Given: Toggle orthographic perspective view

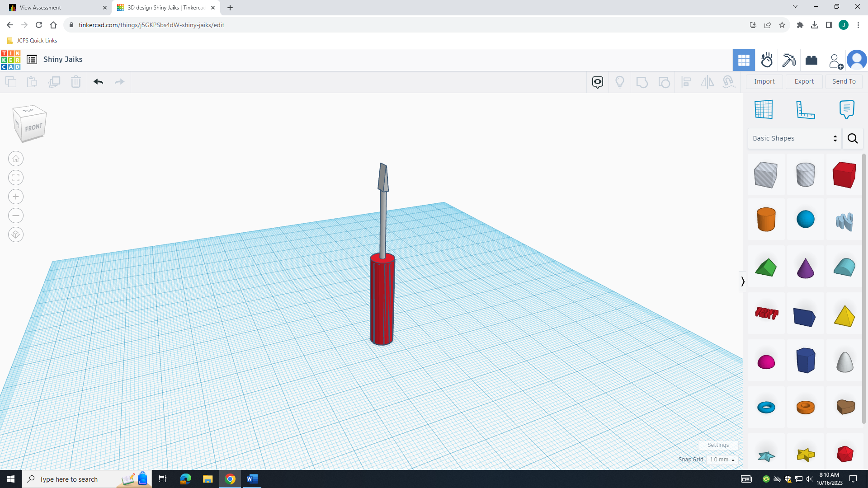Looking at the screenshot, I should (16, 235).
